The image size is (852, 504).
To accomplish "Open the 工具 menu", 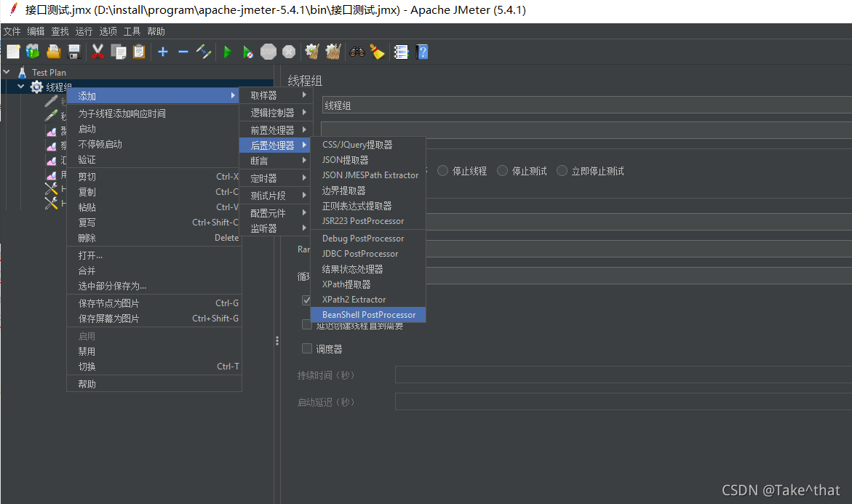I will [x=132, y=31].
